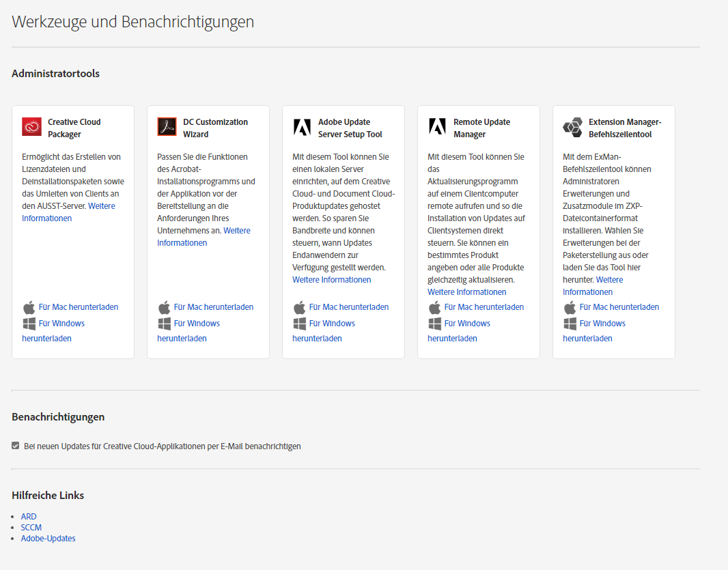Download Remote Update Manager für Windows
The image size is (728, 570).
tap(468, 324)
